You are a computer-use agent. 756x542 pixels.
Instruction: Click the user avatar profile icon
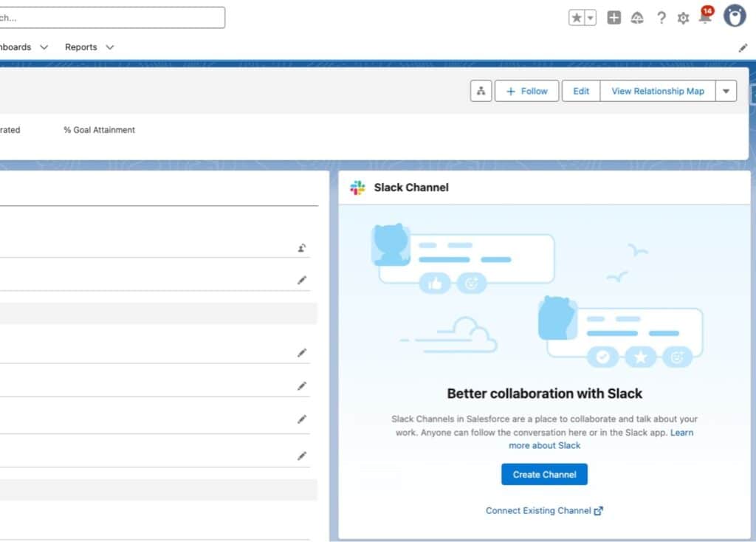click(735, 16)
